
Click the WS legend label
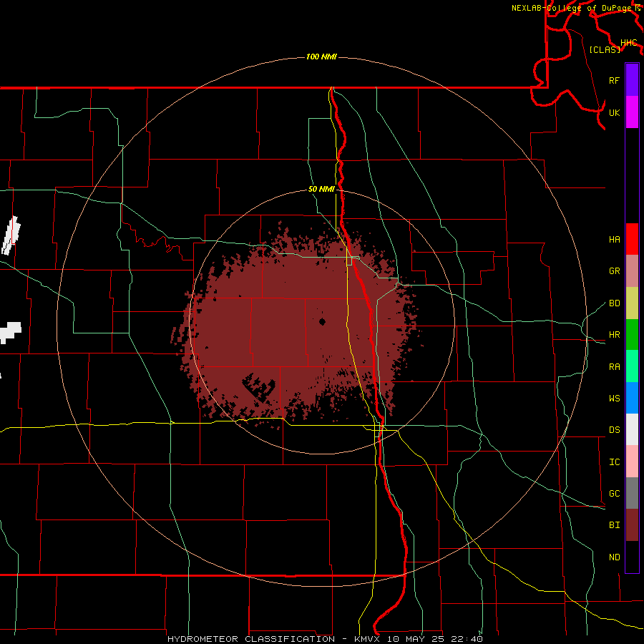pyautogui.click(x=615, y=399)
